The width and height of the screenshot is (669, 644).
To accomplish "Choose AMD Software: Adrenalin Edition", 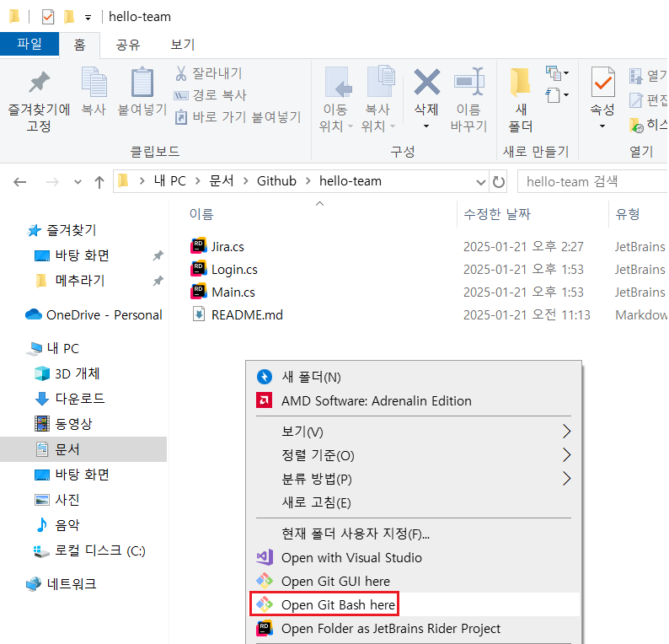I will click(414, 400).
